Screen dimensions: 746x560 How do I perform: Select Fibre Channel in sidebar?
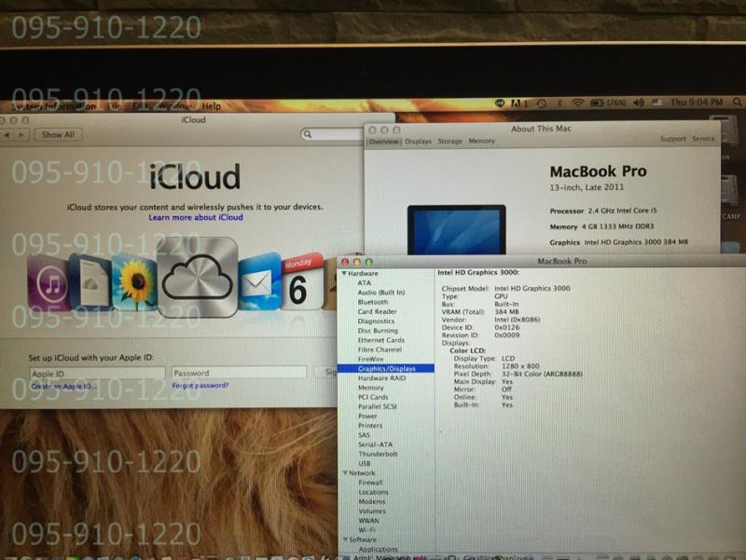380,349
